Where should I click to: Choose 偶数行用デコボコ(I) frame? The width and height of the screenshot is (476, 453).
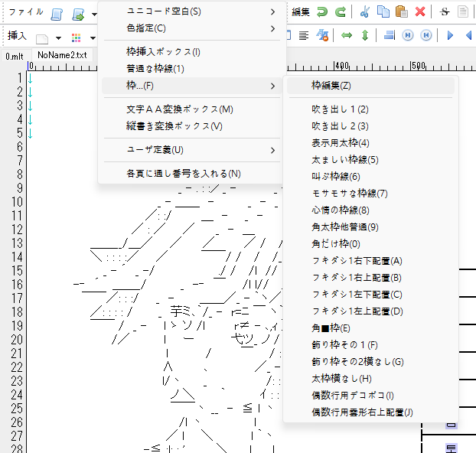tap(370, 396)
